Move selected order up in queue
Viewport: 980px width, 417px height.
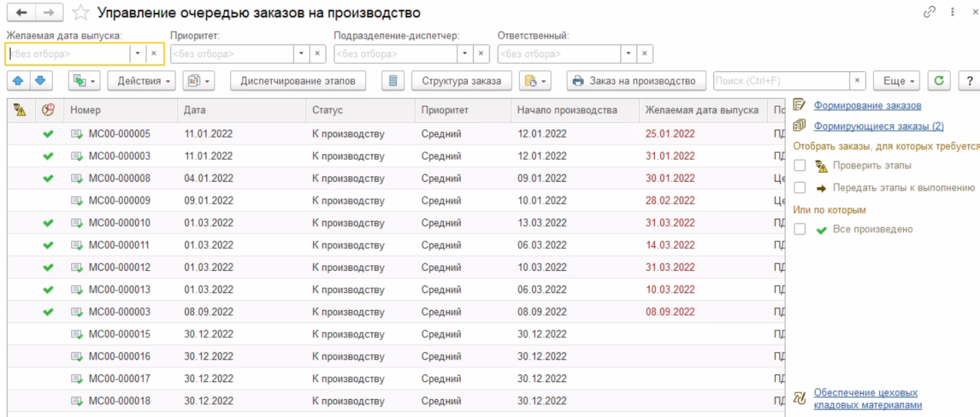click(x=19, y=81)
